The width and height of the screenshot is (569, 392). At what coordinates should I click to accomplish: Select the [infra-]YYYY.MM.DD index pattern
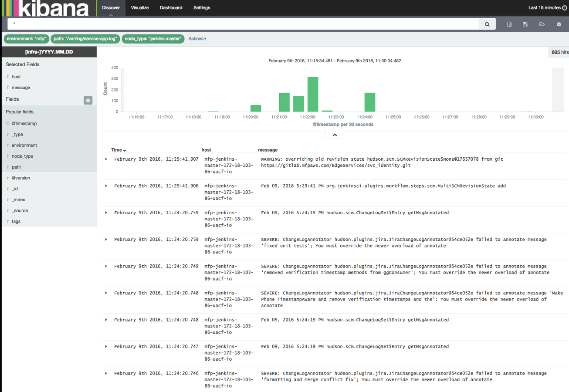[49, 52]
